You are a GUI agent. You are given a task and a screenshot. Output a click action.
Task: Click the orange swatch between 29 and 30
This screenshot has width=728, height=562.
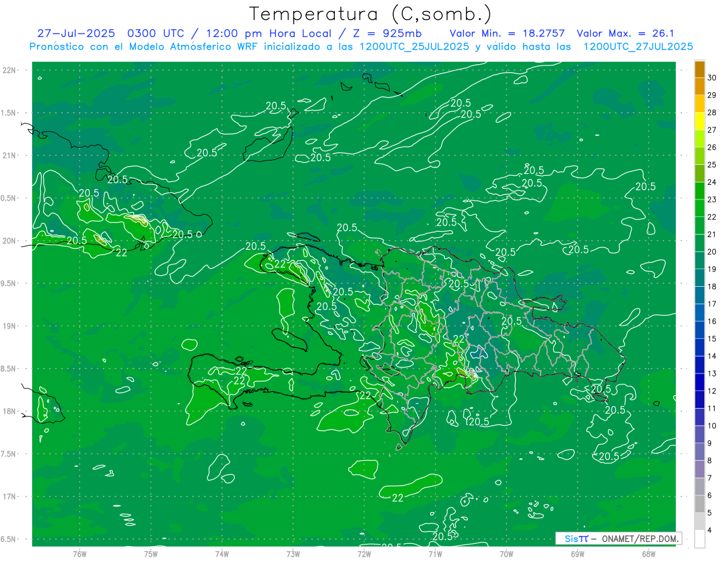pyautogui.click(x=699, y=86)
